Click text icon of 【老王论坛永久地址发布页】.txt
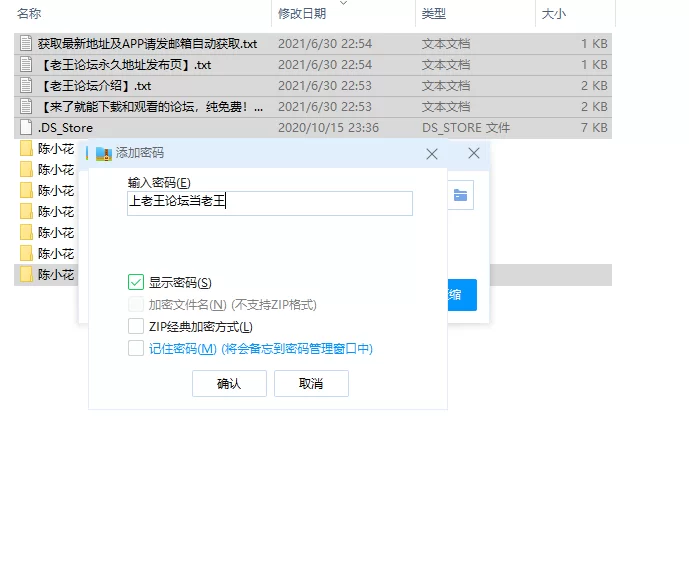 [26, 65]
